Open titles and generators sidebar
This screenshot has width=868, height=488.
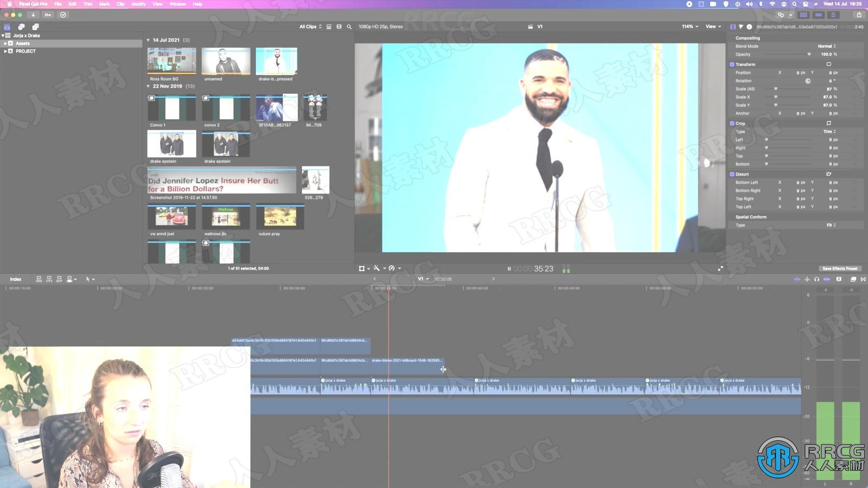(35, 27)
